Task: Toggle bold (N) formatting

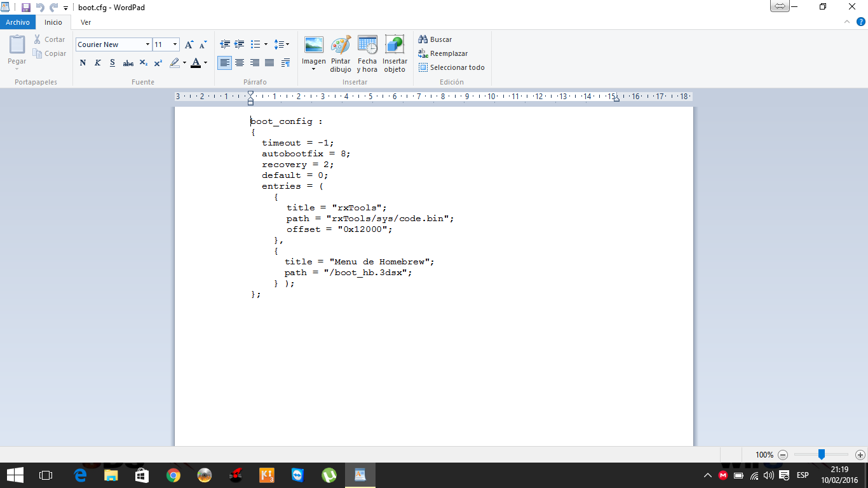Action: [83, 63]
